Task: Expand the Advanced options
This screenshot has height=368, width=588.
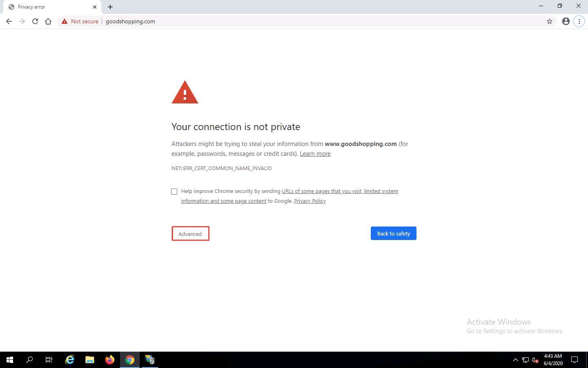Action: (190, 234)
